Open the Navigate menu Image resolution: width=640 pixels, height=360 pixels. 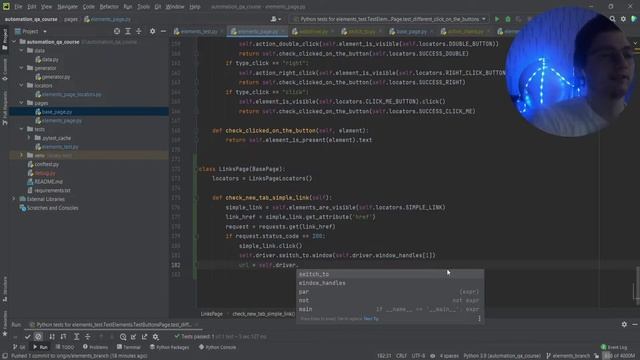[x=67, y=7]
